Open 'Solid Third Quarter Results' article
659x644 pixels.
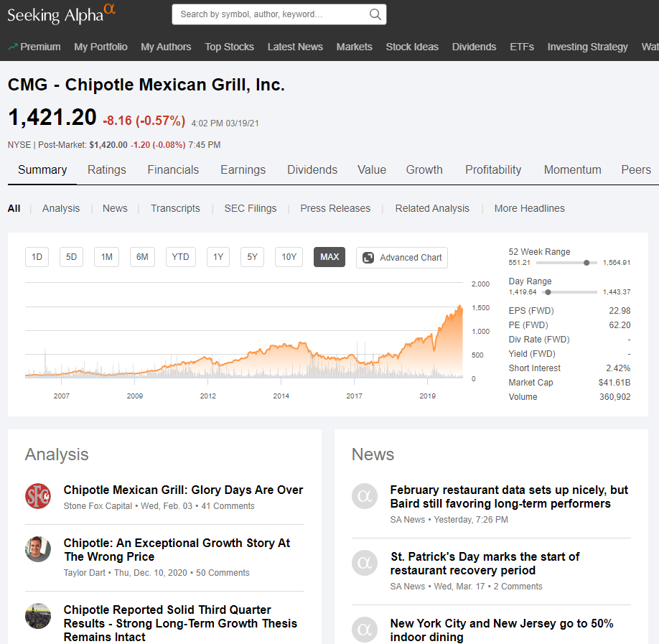pos(180,623)
